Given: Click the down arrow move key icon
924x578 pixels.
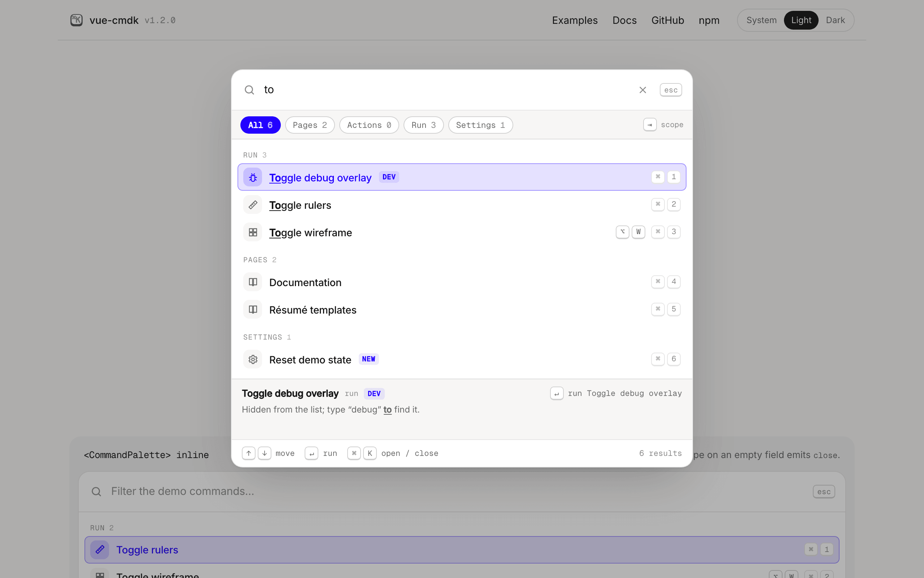Looking at the screenshot, I should tap(265, 453).
